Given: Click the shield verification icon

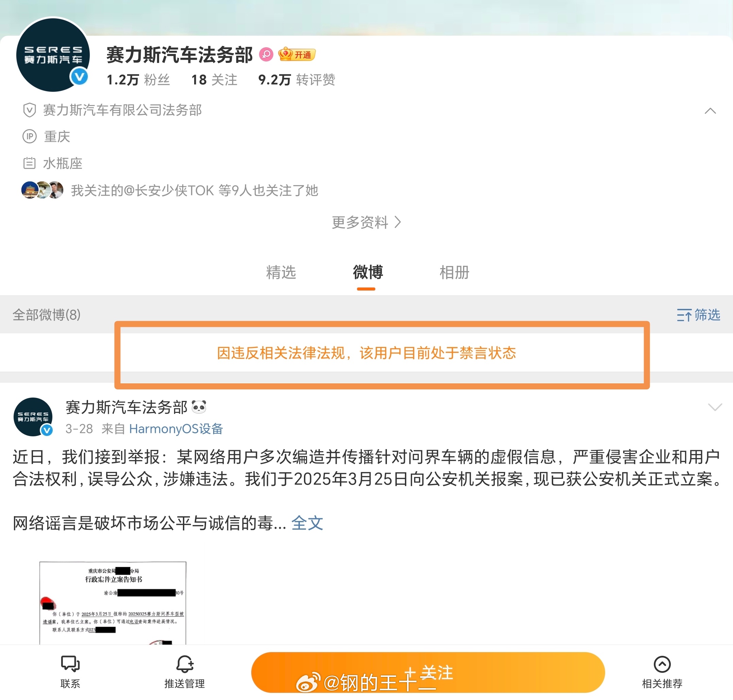Looking at the screenshot, I should [30, 110].
